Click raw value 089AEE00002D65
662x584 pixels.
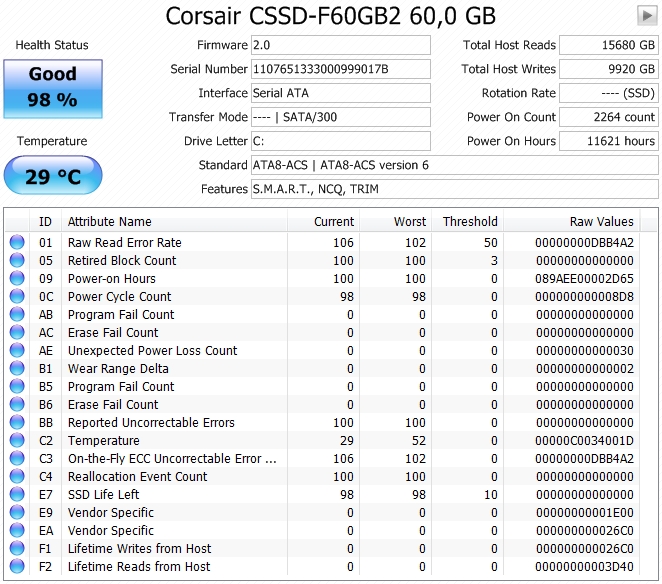tap(584, 278)
